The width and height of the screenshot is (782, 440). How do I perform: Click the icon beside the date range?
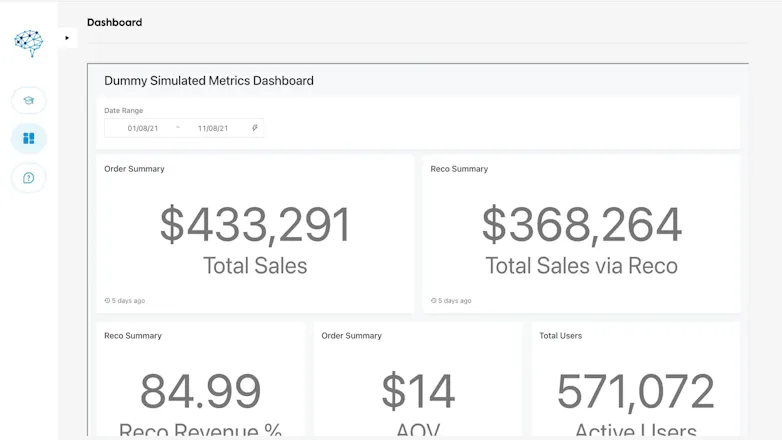coord(255,128)
